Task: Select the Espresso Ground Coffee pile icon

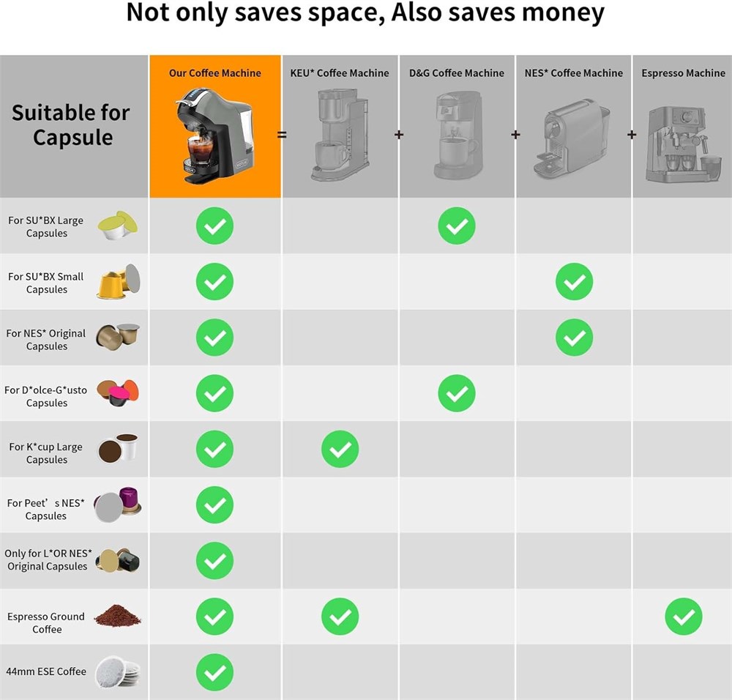Action: click(117, 615)
